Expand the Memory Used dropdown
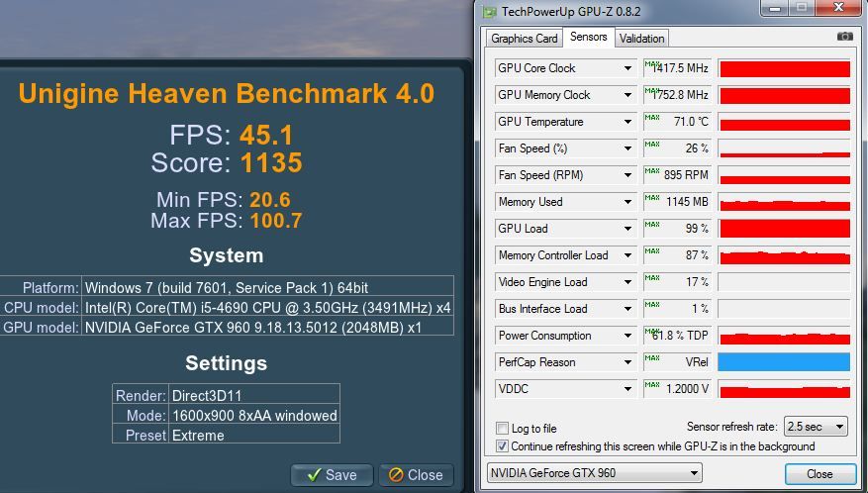 (627, 202)
